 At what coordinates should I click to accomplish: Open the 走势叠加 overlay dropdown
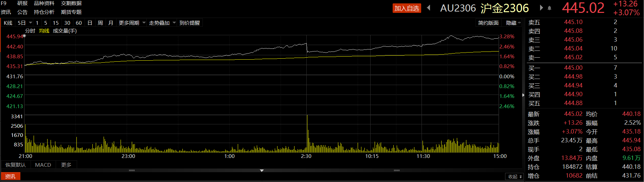pyautogui.click(x=162, y=23)
